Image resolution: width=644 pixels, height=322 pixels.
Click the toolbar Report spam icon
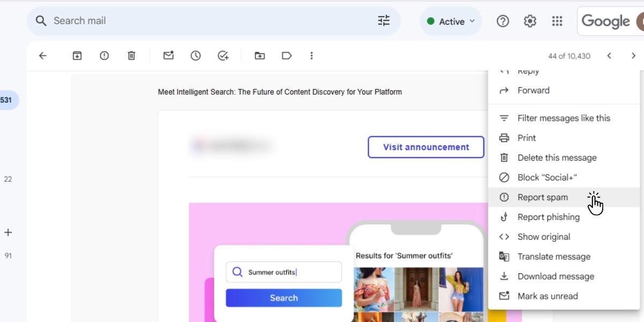click(104, 56)
